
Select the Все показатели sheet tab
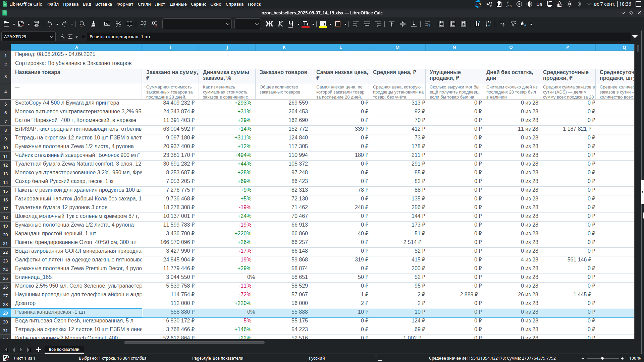pos(64,350)
